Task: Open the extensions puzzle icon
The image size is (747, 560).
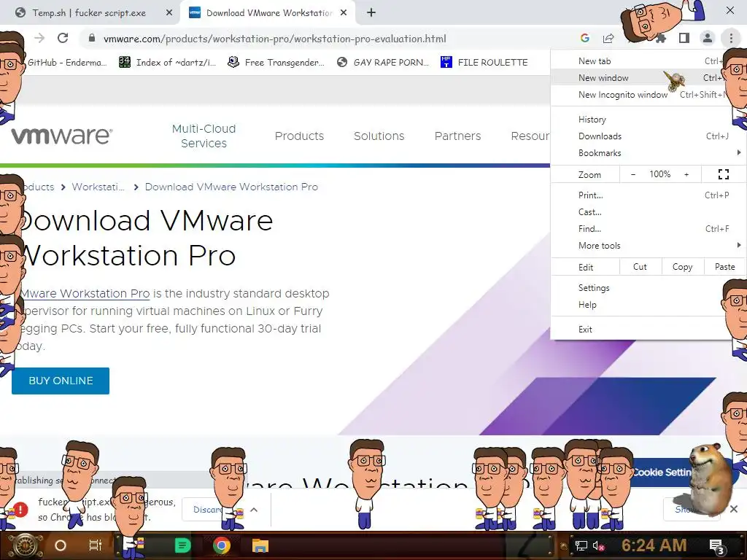Action: click(x=661, y=38)
